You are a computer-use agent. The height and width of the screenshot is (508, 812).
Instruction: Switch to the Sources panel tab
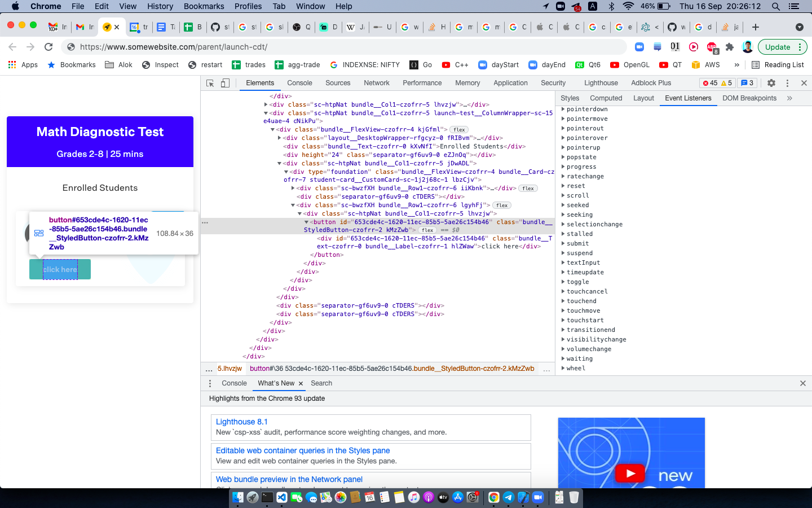pos(338,83)
